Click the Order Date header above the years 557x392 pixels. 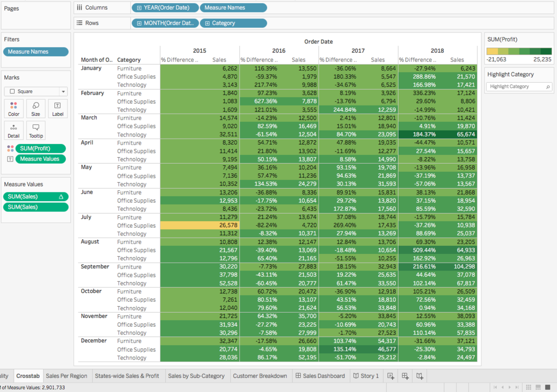318,41
